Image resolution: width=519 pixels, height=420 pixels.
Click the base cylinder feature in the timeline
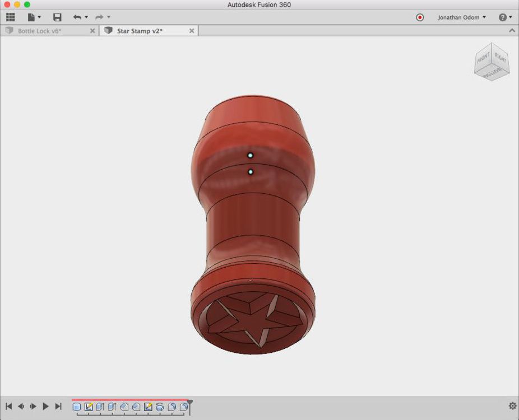(x=76, y=408)
